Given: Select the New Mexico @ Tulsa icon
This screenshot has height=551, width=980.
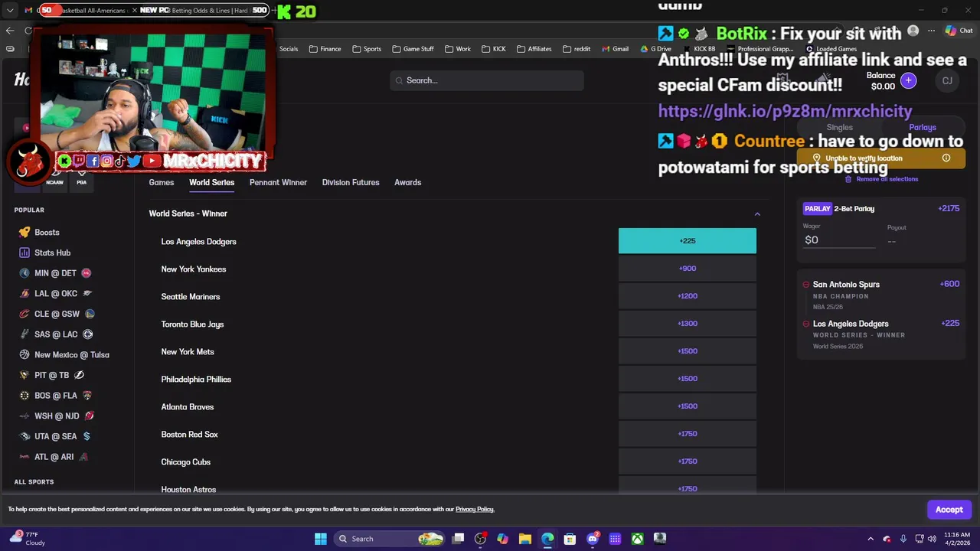Looking at the screenshot, I should click(24, 354).
